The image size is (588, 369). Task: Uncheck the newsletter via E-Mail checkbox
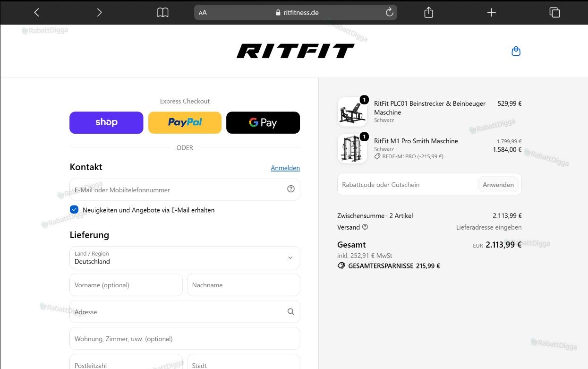point(74,209)
